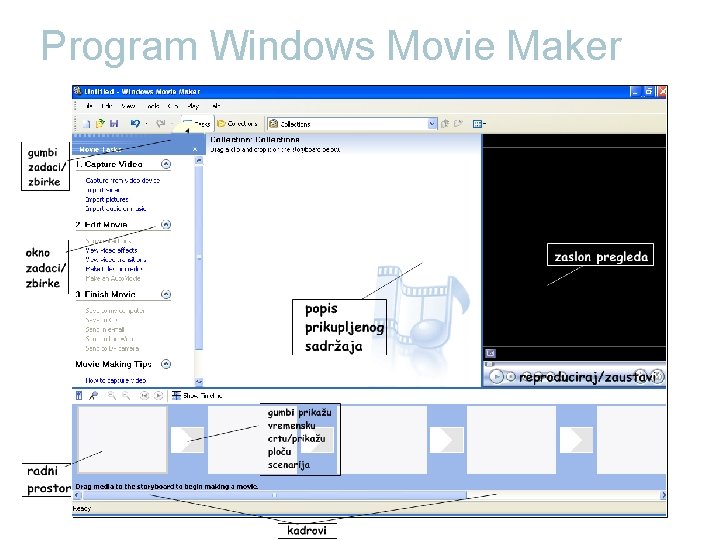
Task: Click the tasks pane scroll up arrow
Action: [x=199, y=160]
